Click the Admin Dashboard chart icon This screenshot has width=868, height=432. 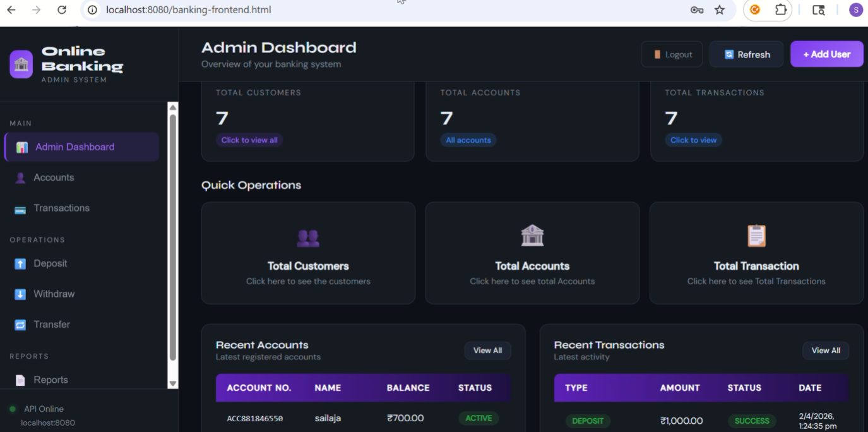tap(22, 147)
